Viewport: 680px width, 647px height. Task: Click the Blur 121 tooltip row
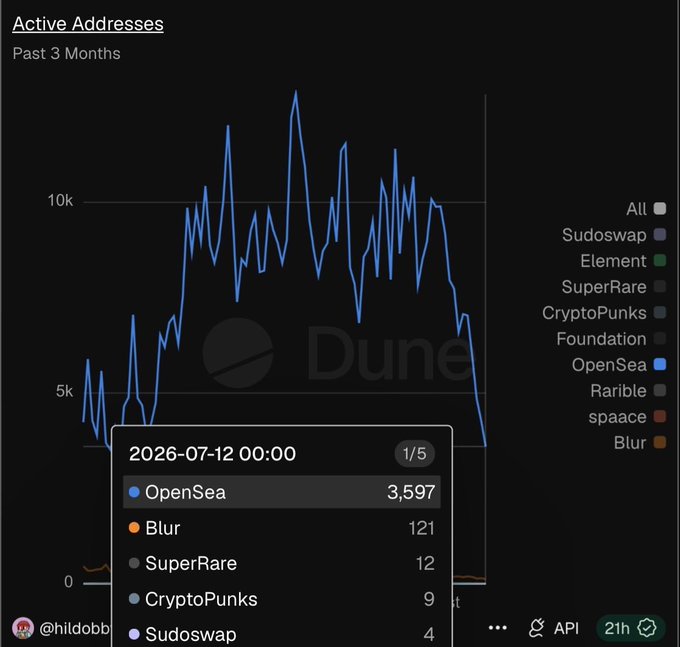click(x=282, y=528)
